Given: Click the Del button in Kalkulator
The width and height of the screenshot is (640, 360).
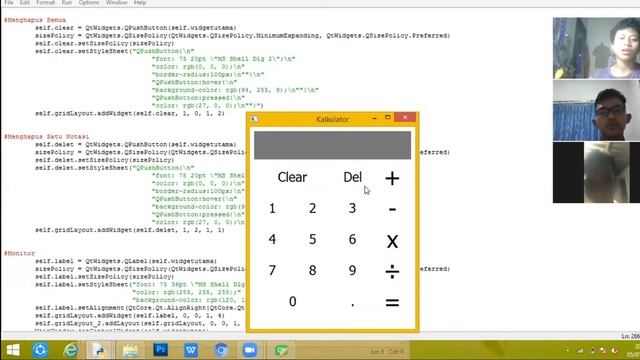Looking at the screenshot, I should click(352, 178).
